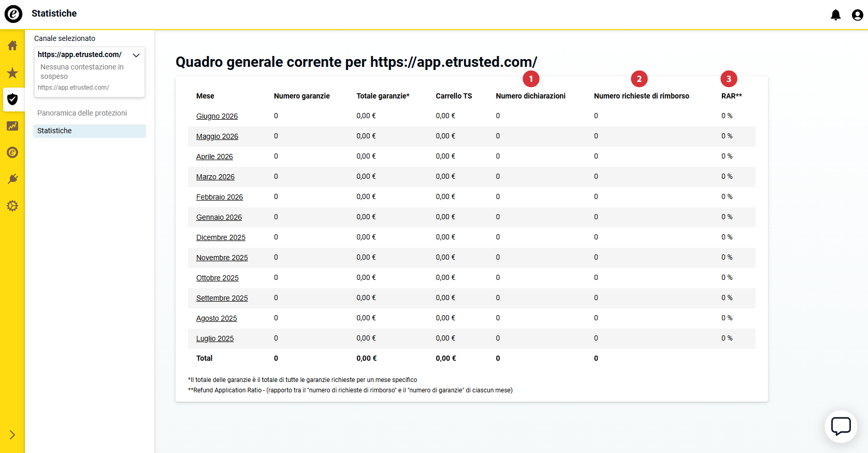Open the Giugno 2026 month link
The height and width of the screenshot is (453, 868).
pyautogui.click(x=217, y=116)
